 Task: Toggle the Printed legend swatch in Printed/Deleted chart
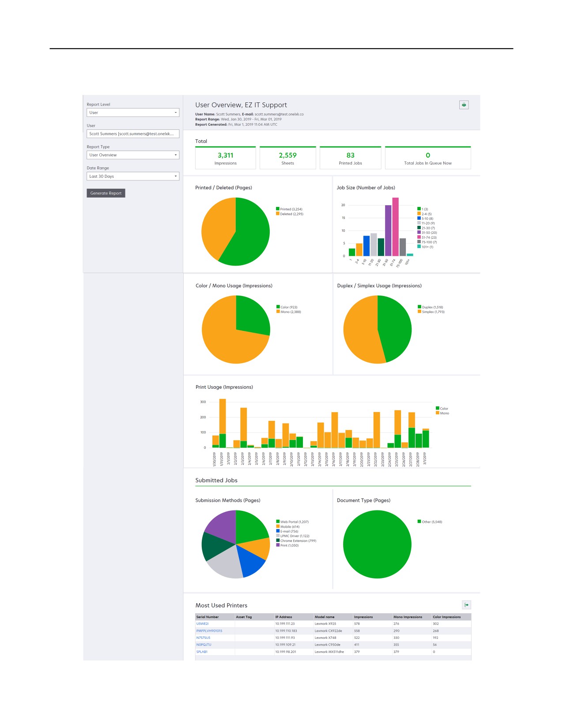point(278,209)
